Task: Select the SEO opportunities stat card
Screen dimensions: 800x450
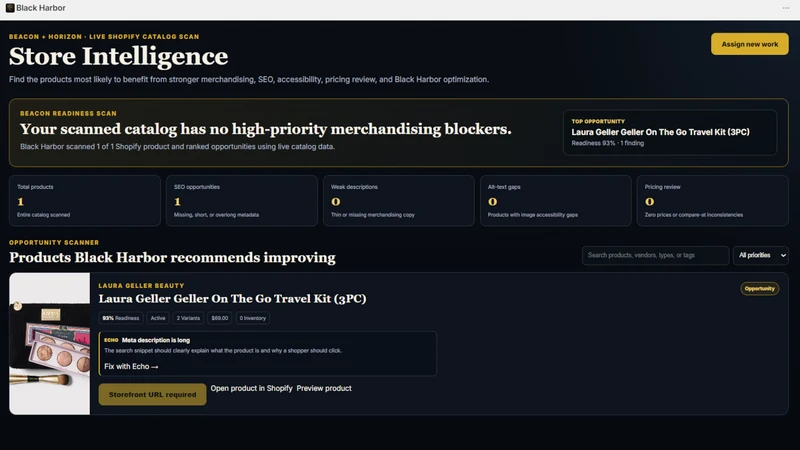Action: 242,201
